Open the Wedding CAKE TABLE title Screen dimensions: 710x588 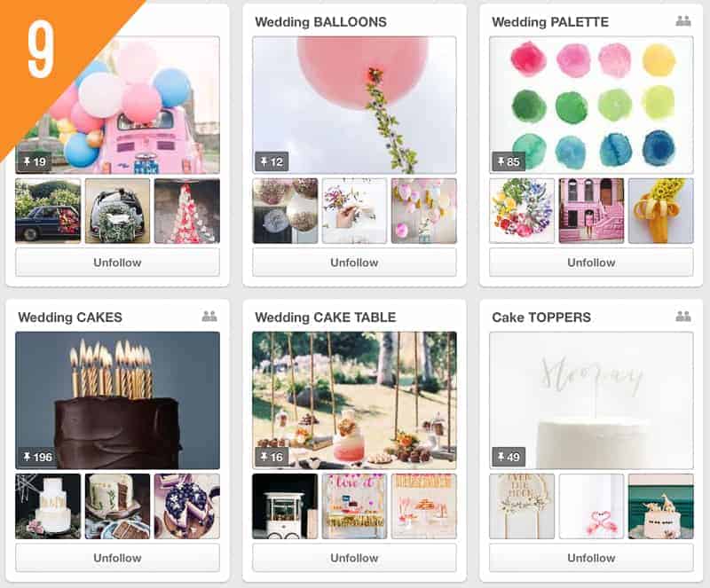pyautogui.click(x=325, y=317)
